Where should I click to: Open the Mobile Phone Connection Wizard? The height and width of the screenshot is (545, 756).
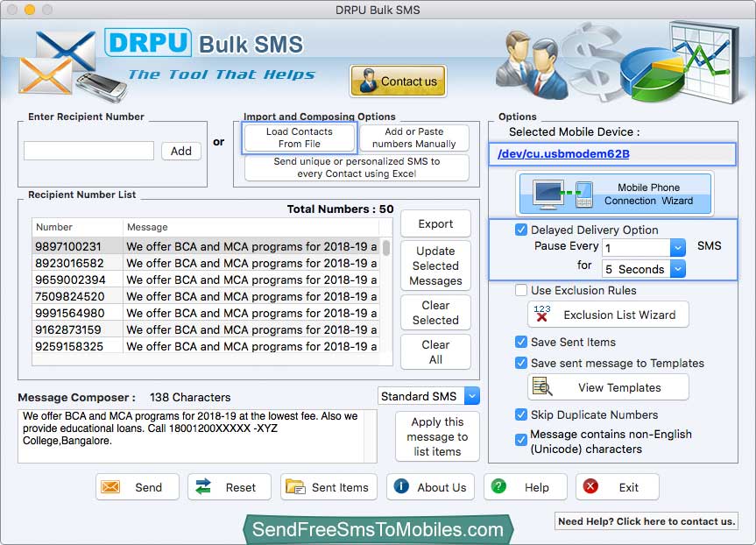tap(616, 194)
